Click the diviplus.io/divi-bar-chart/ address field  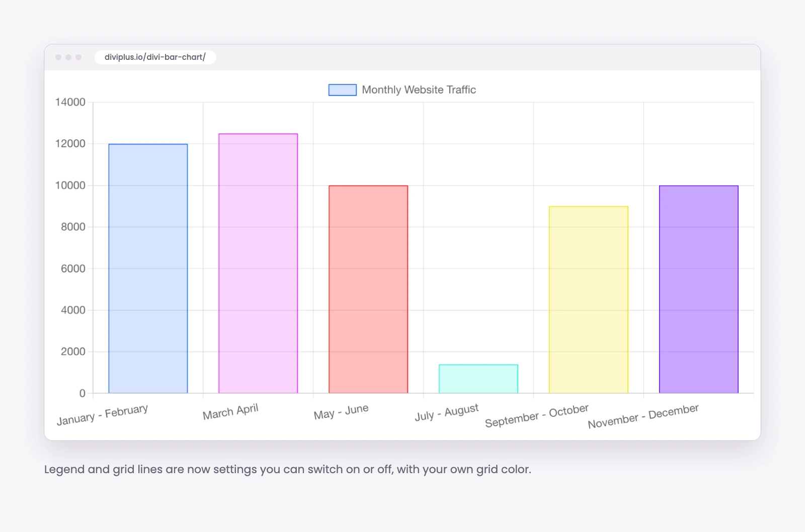pyautogui.click(x=155, y=57)
